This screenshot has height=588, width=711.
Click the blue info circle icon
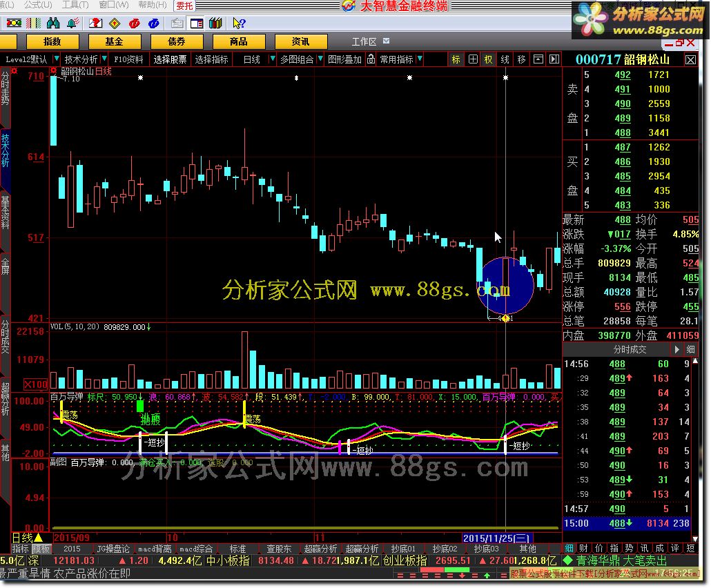pyautogui.click(x=154, y=23)
